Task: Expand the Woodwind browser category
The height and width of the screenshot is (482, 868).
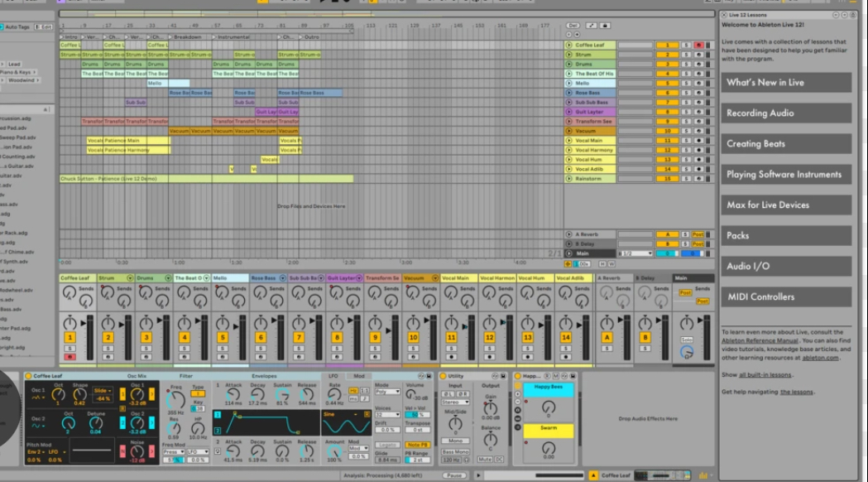Action: 22,80
